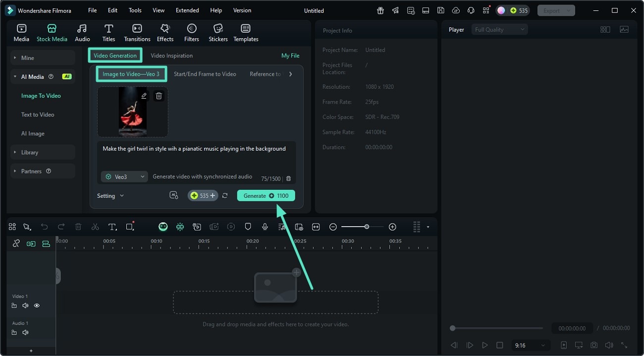This screenshot has width=644, height=356.
Task: Toggle auto ripple snap icon
Action: [x=31, y=243]
